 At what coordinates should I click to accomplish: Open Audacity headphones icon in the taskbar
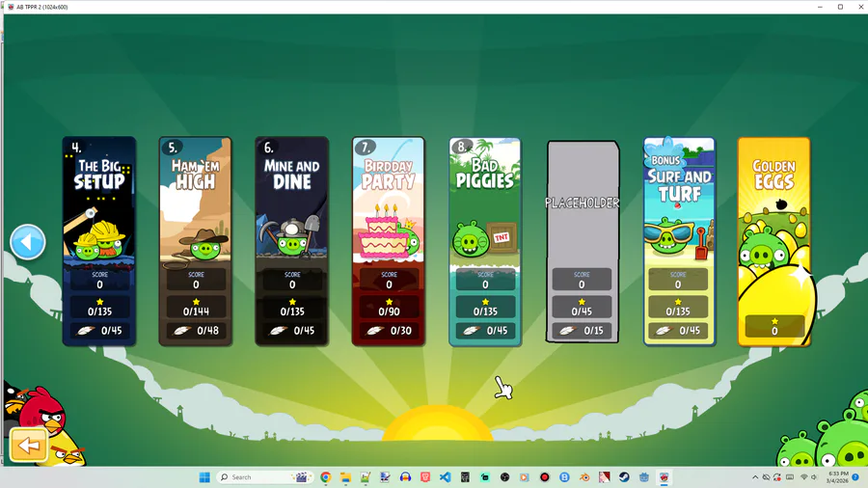405,477
